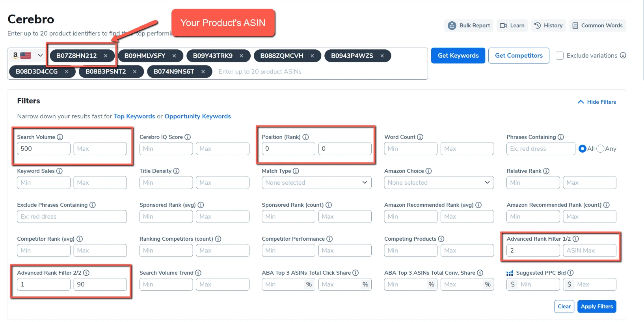Open the Match Type dropdown

coord(316,183)
